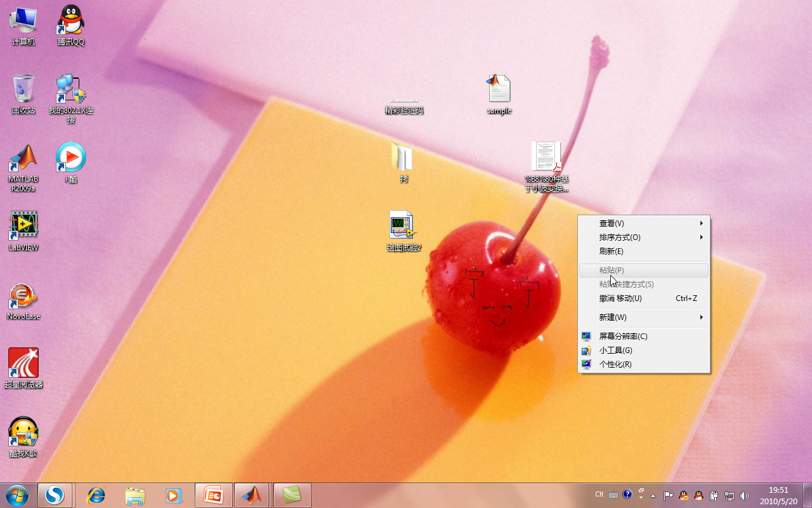Screen dimensions: 812x508
Task: Open Windows Media Player taskbar icon
Action: tap(173, 495)
